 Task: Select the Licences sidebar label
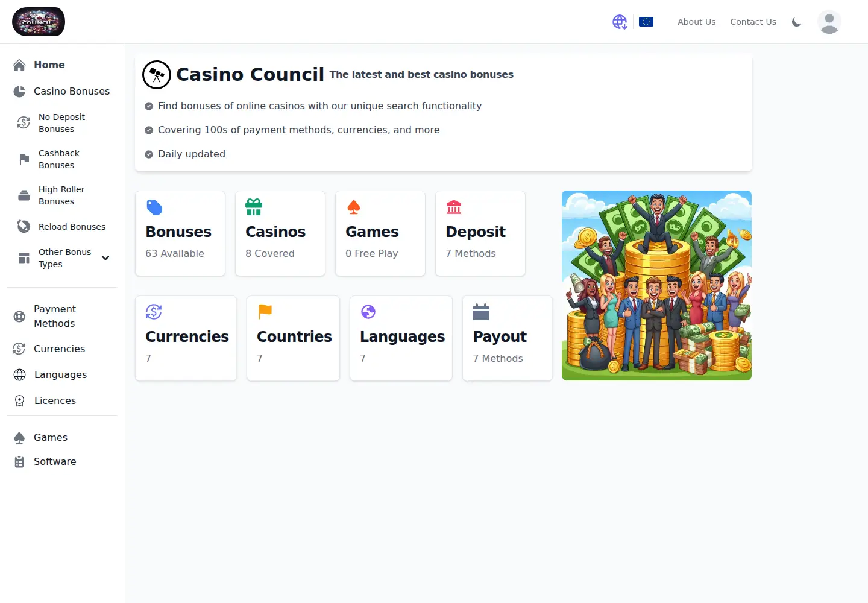coord(55,400)
